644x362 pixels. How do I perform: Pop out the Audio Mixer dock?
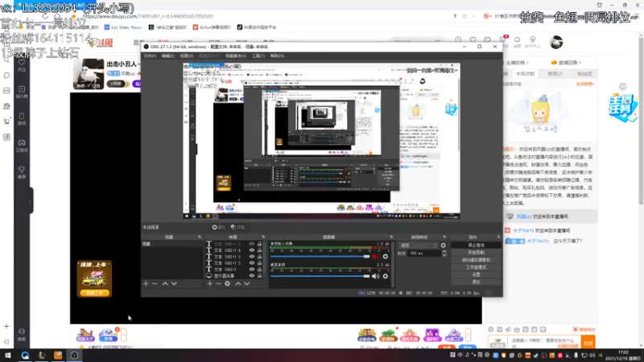[x=391, y=237]
